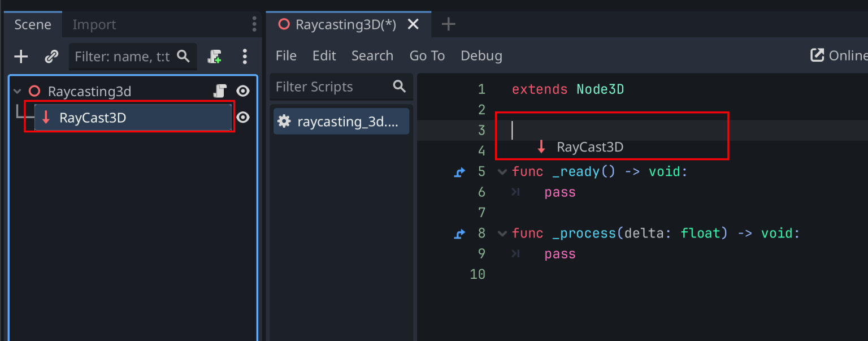This screenshot has width=868, height=341.
Task: Open extra scene tree options menu
Action: click(x=245, y=57)
